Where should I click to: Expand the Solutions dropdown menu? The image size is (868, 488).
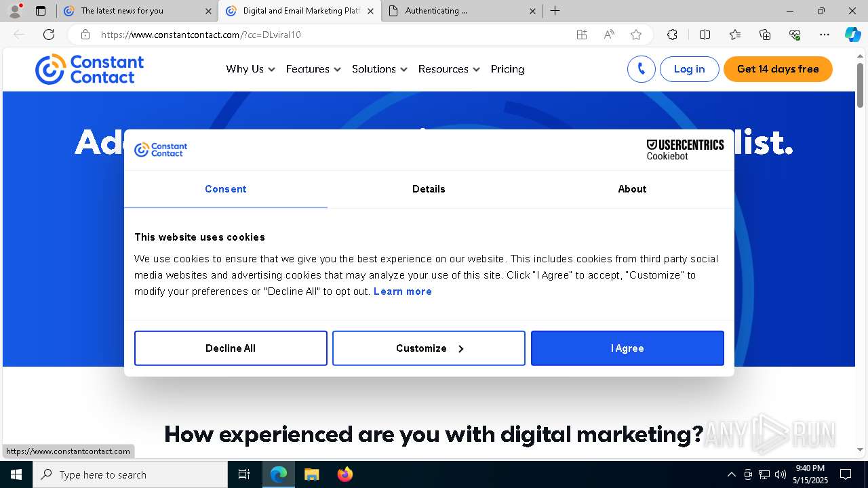pos(379,69)
